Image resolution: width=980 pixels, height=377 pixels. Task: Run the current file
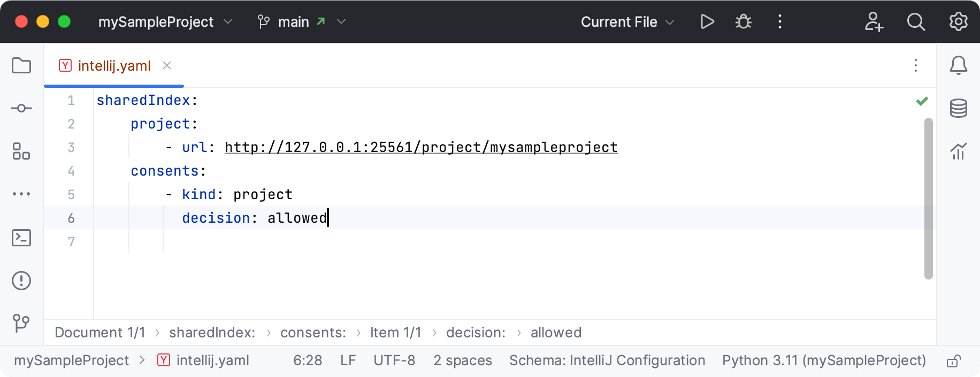coord(707,21)
